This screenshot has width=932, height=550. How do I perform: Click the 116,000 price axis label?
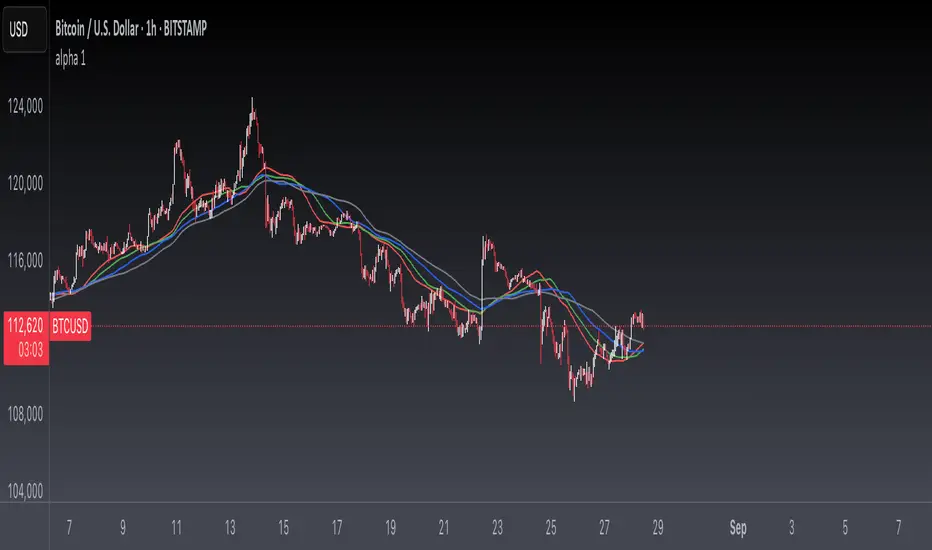click(25, 260)
